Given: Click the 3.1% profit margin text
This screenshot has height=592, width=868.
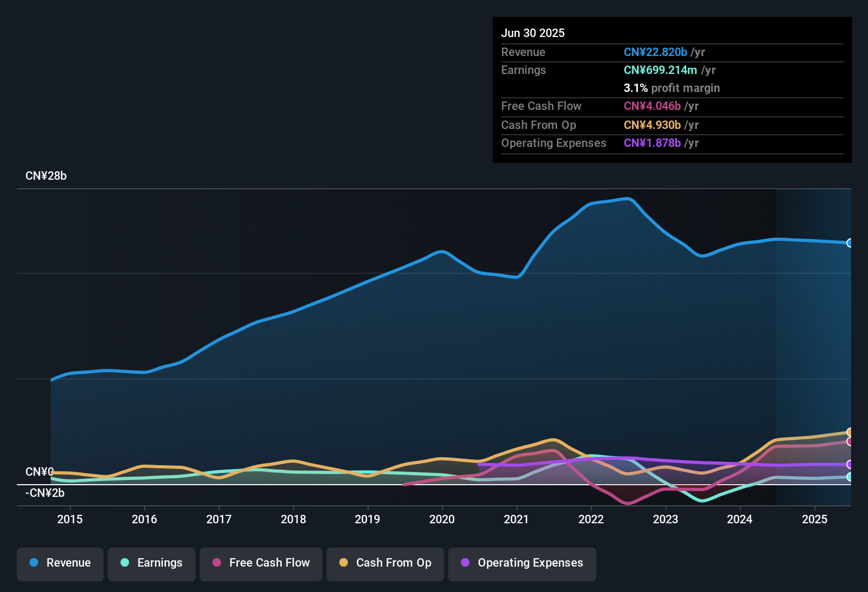Looking at the screenshot, I should (672, 88).
